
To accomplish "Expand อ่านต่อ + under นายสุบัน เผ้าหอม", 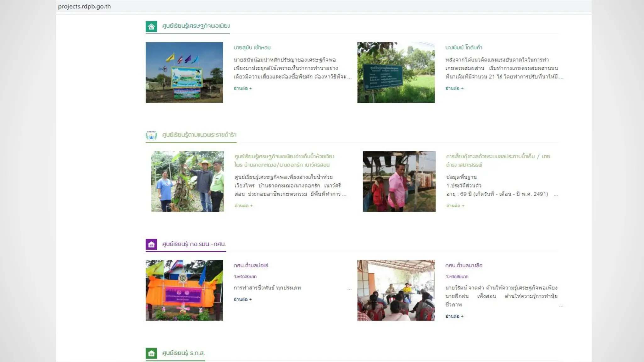I will (242, 88).
